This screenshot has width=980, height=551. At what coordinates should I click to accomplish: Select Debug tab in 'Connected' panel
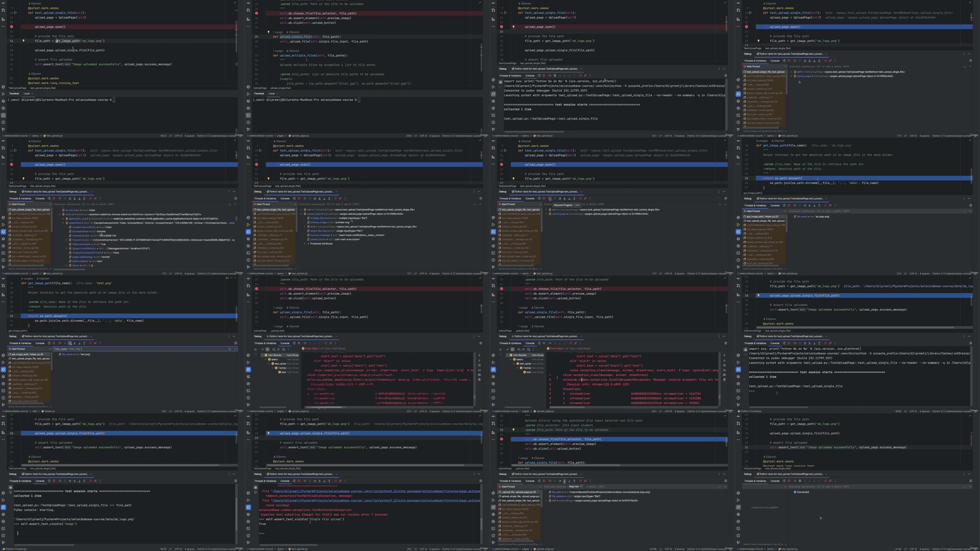[748, 474]
